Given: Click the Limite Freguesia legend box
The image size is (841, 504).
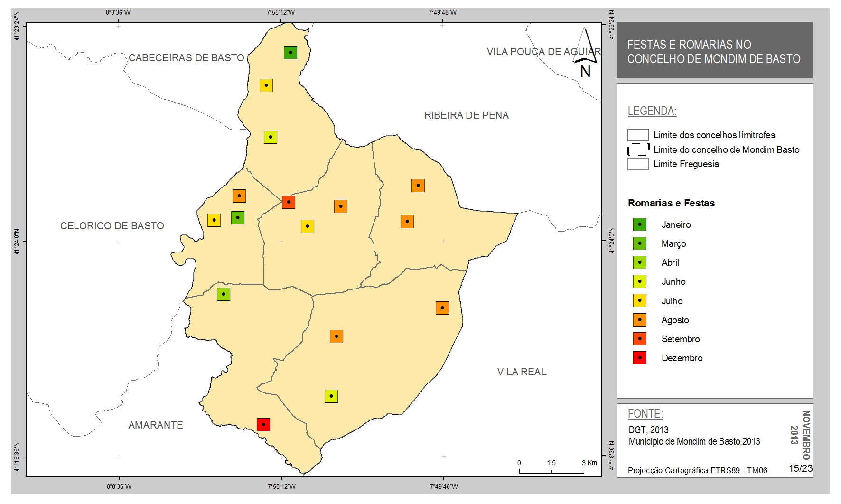Looking at the screenshot, I should [638, 164].
